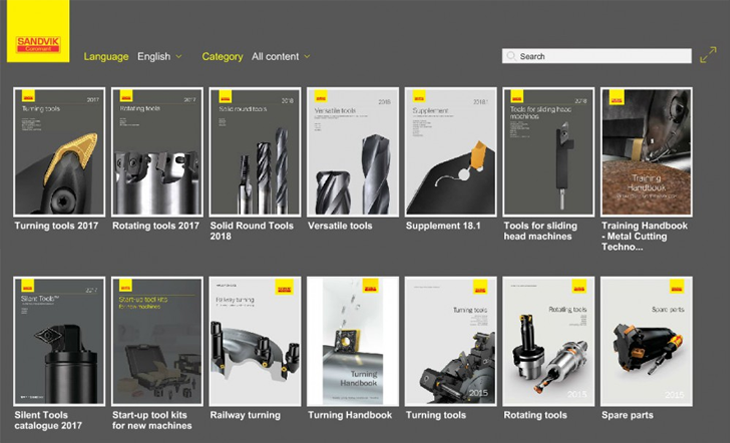Open the 2015 Turning tools cover
This screenshot has width=730, height=443.
click(x=451, y=341)
